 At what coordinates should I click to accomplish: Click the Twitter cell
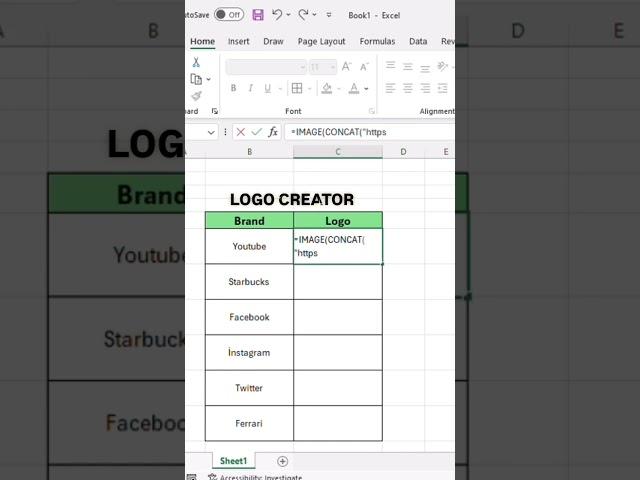(249, 388)
